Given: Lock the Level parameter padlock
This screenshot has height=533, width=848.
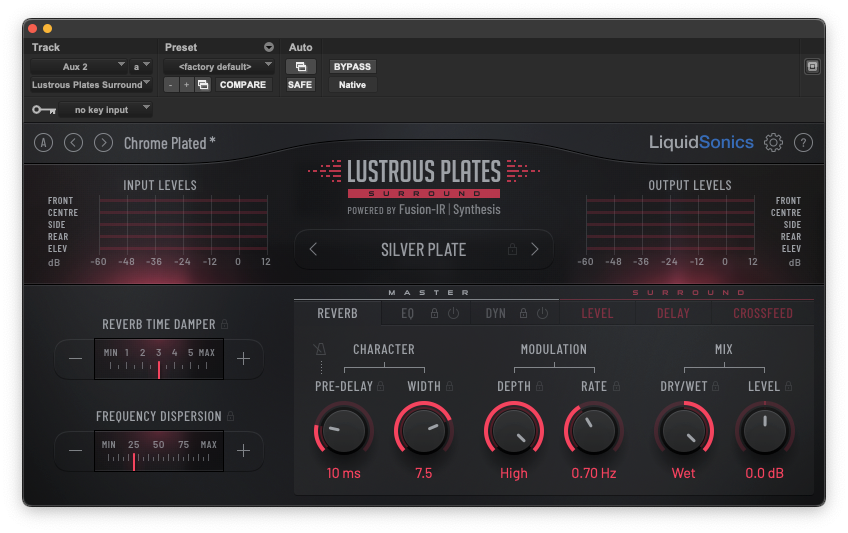Looking at the screenshot, I should [789, 386].
